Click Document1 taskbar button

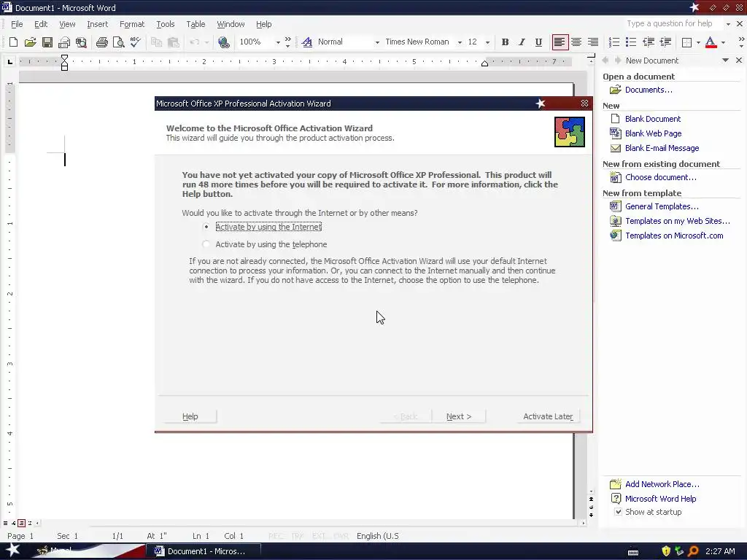204,551
